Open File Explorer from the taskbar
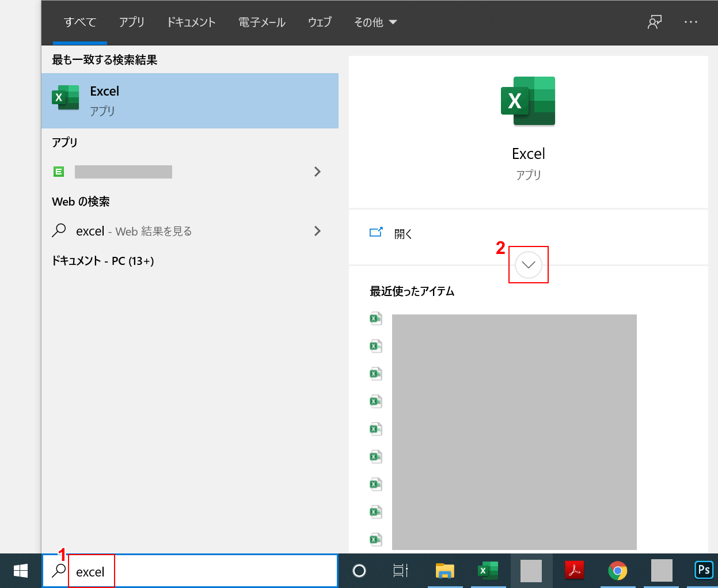Viewport: 718px width, 588px height. pos(445,571)
